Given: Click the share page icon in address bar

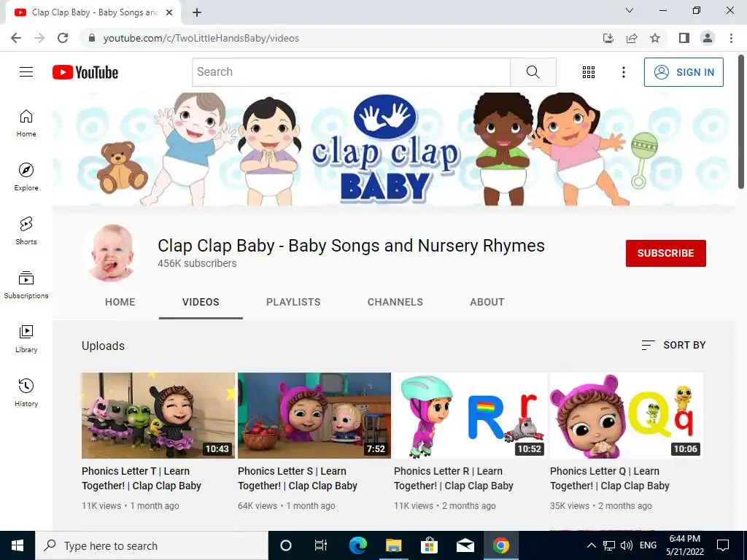Looking at the screenshot, I should [x=632, y=38].
